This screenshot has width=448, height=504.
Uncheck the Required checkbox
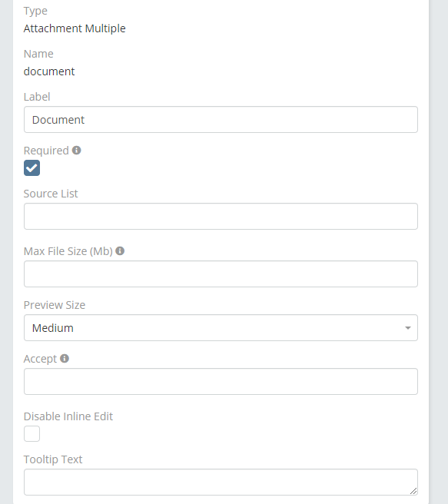pyautogui.click(x=32, y=167)
